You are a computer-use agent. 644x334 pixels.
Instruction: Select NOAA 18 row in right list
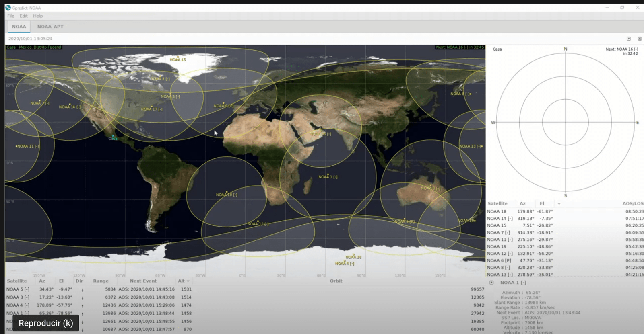pyautogui.click(x=565, y=211)
